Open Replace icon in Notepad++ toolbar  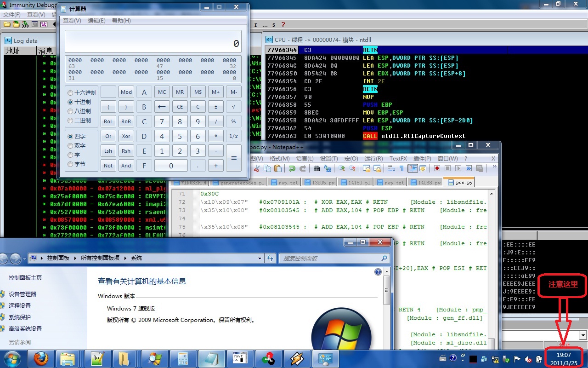click(328, 168)
